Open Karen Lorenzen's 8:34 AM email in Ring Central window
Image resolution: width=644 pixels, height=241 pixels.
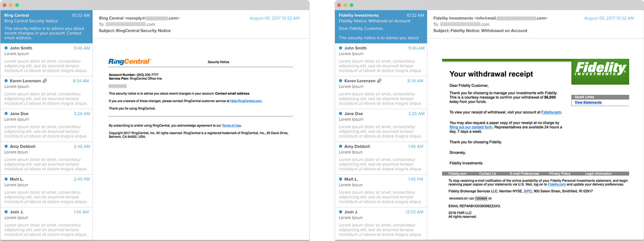click(46, 92)
